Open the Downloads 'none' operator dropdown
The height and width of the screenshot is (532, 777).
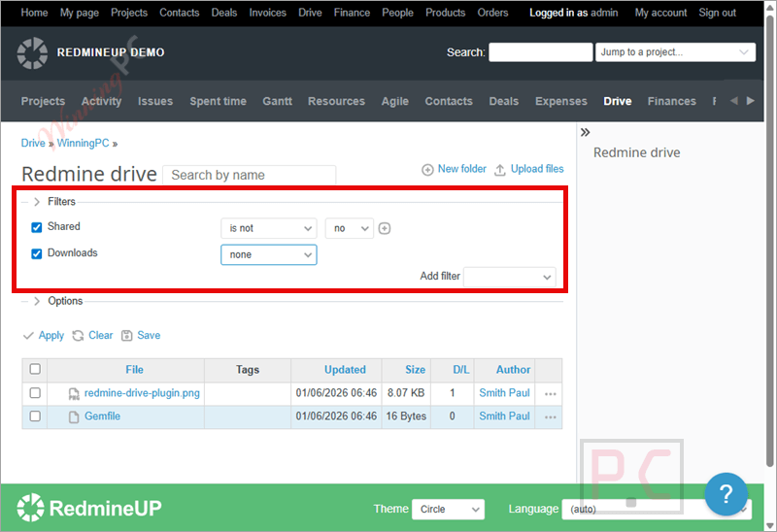269,254
